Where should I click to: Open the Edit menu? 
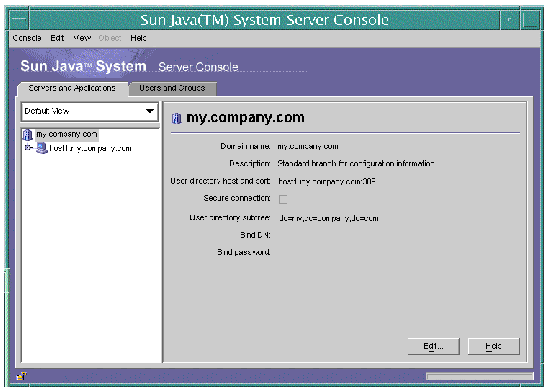(x=57, y=38)
